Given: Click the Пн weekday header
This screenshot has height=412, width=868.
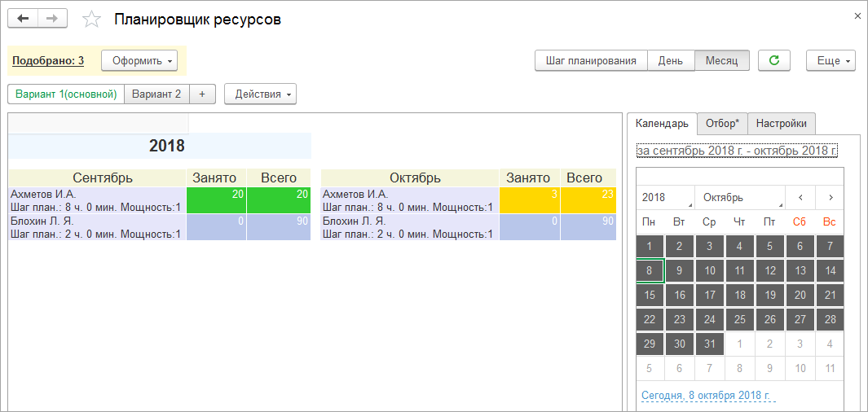Looking at the screenshot, I should [x=649, y=221].
